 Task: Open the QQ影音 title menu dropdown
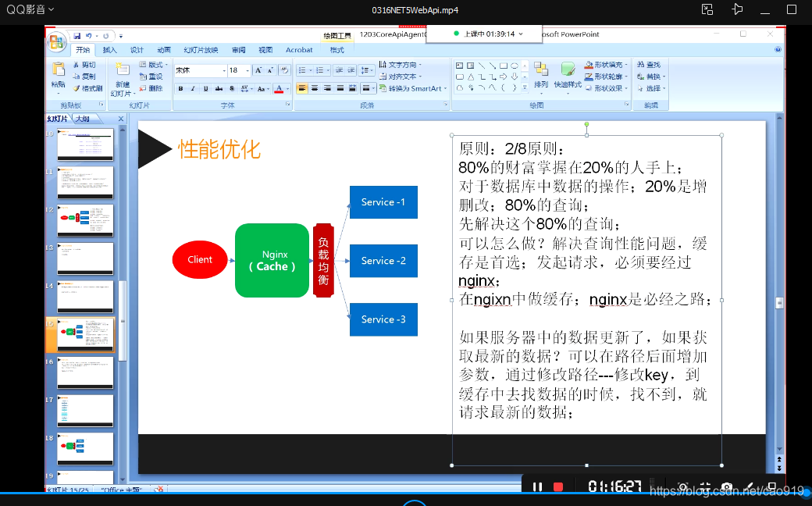30,10
